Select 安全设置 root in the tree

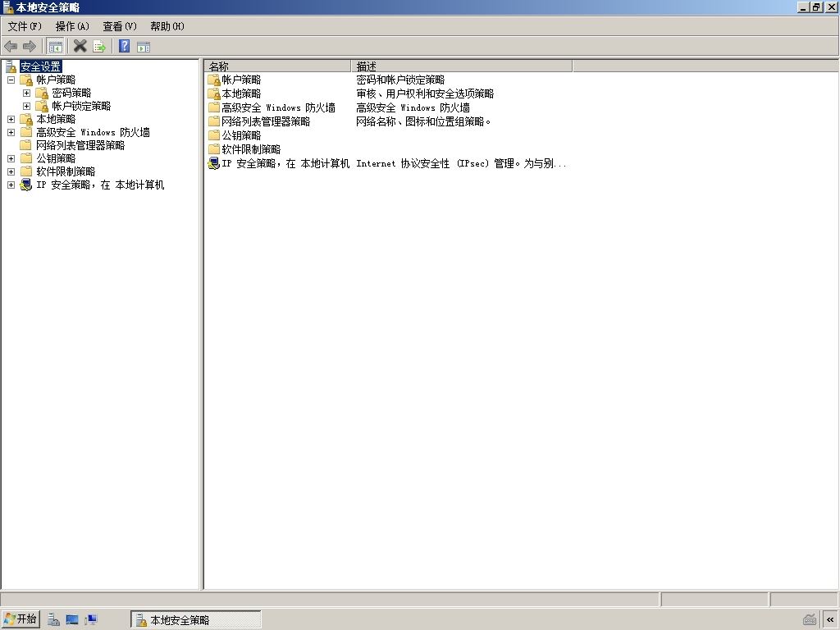tap(41, 67)
